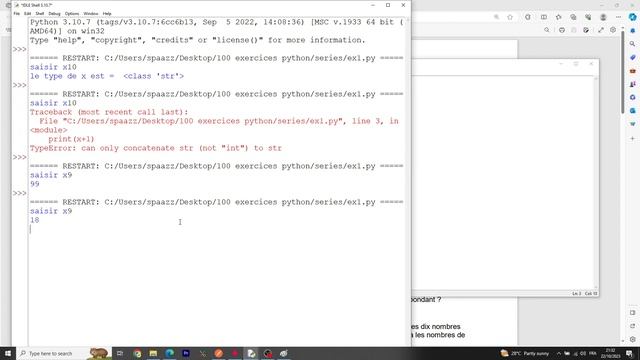Click the Edge extensions icon
The width and height of the screenshot is (640, 360).
528,17
